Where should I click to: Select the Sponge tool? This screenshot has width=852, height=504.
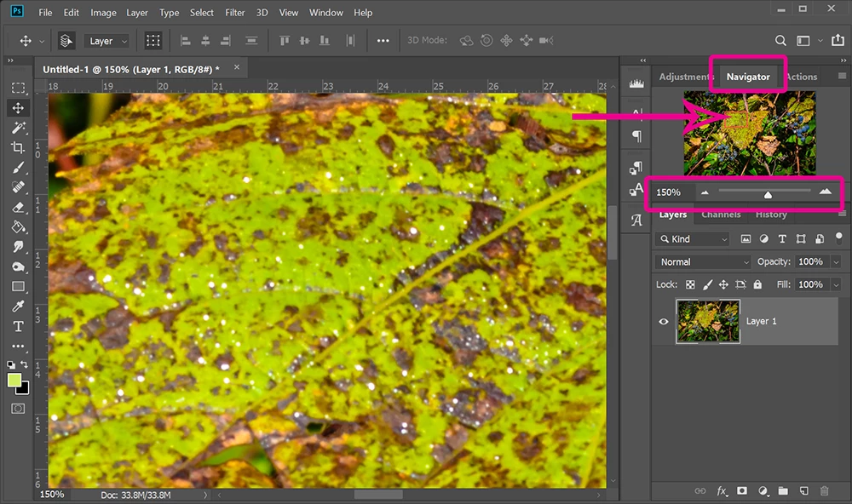tap(18, 266)
